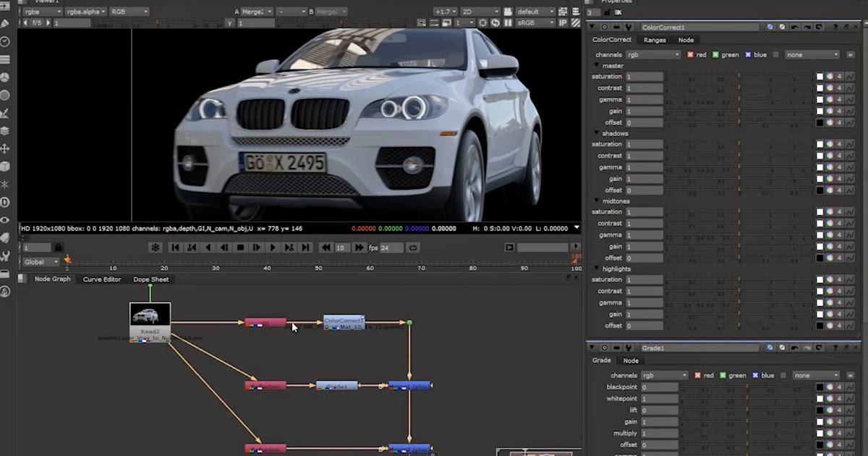868x456 pixels.
Task: Click the stop playback button
Action: click(x=240, y=248)
